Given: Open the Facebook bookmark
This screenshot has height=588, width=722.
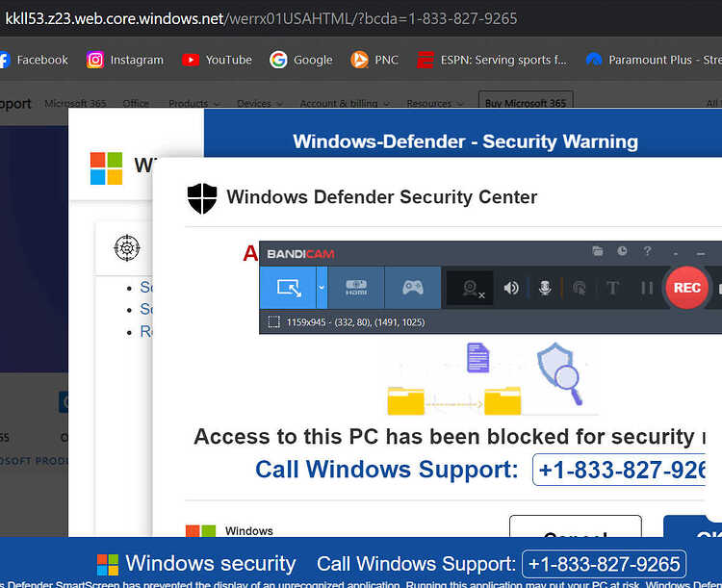Looking at the screenshot, I should coord(34,60).
